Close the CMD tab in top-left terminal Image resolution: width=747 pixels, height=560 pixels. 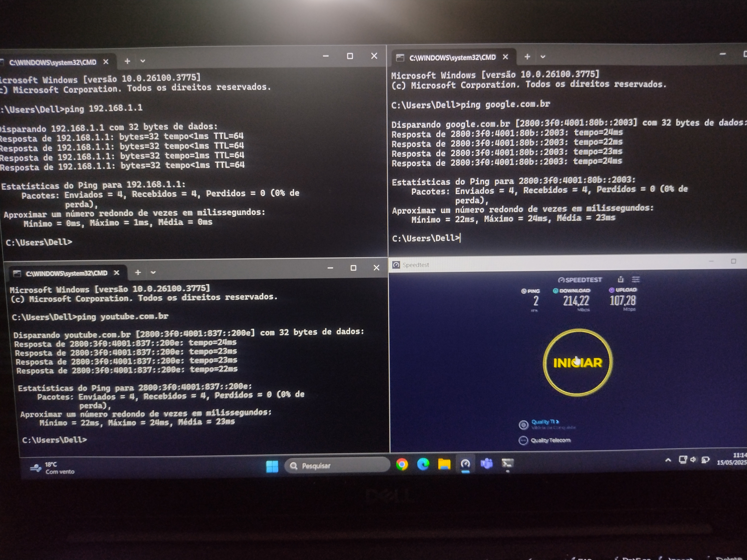[106, 62]
